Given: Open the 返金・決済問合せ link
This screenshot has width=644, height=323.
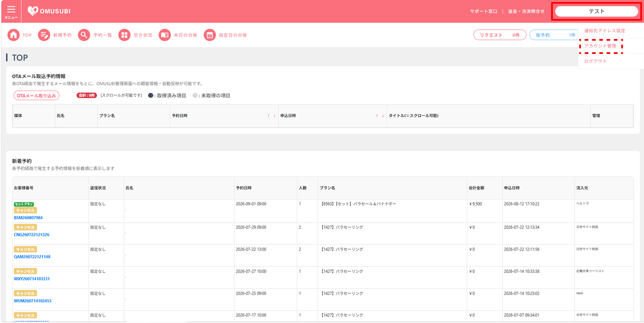Looking at the screenshot, I should [x=526, y=11].
